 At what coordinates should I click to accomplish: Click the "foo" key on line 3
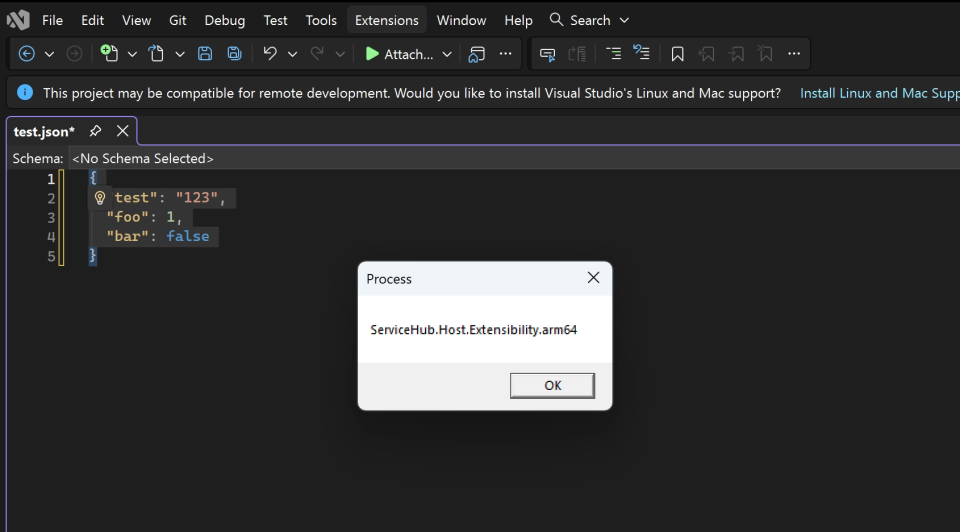click(127, 217)
